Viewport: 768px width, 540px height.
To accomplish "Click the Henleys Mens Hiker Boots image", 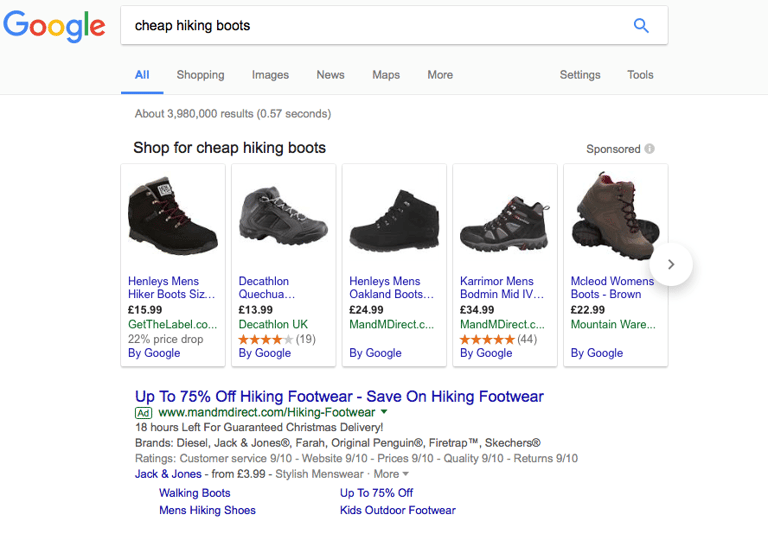I will coord(173,216).
